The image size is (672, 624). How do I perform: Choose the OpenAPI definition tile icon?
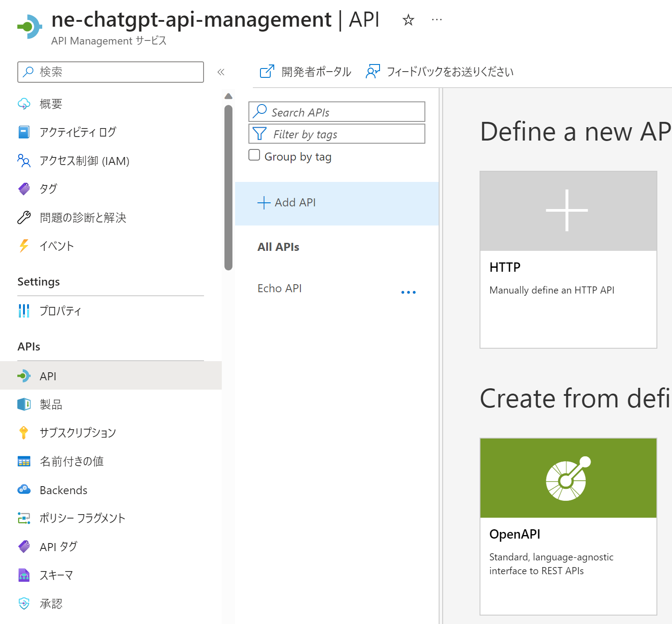pos(568,479)
